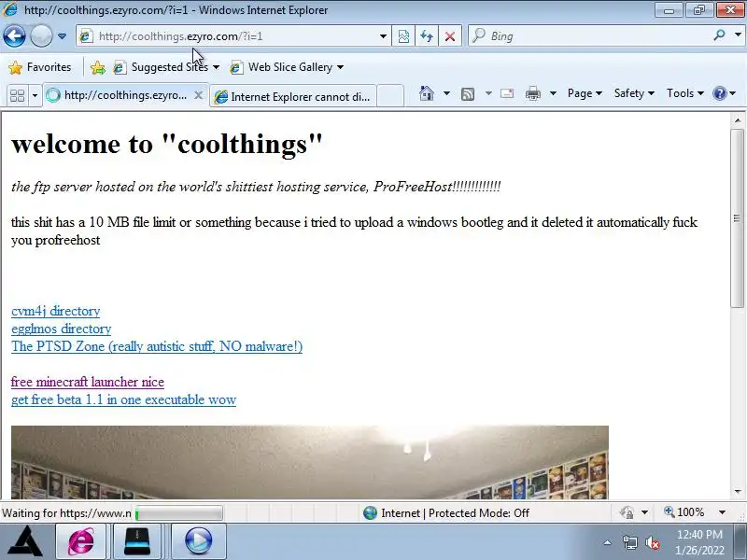The image size is (747, 560).
Task: Click the Forward navigation button
Action: [x=41, y=36]
